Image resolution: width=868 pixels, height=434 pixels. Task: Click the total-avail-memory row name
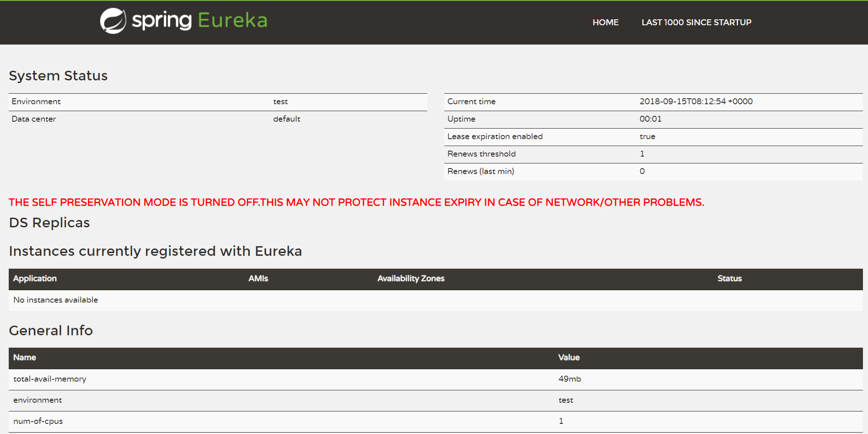pos(50,379)
